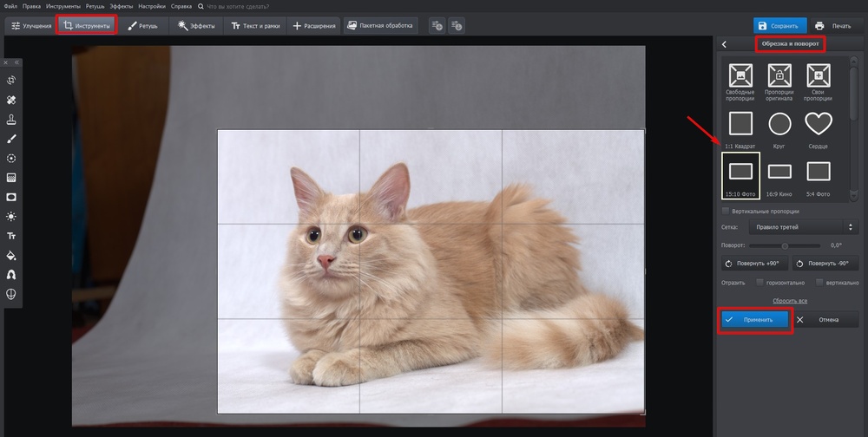This screenshot has width=868, height=437.
Task: Open the Файл menu
Action: tap(10, 6)
